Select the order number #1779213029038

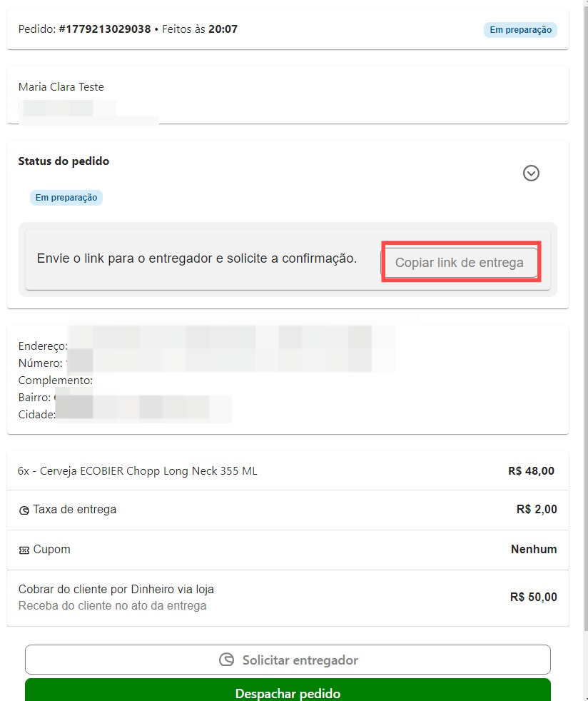[105, 29]
